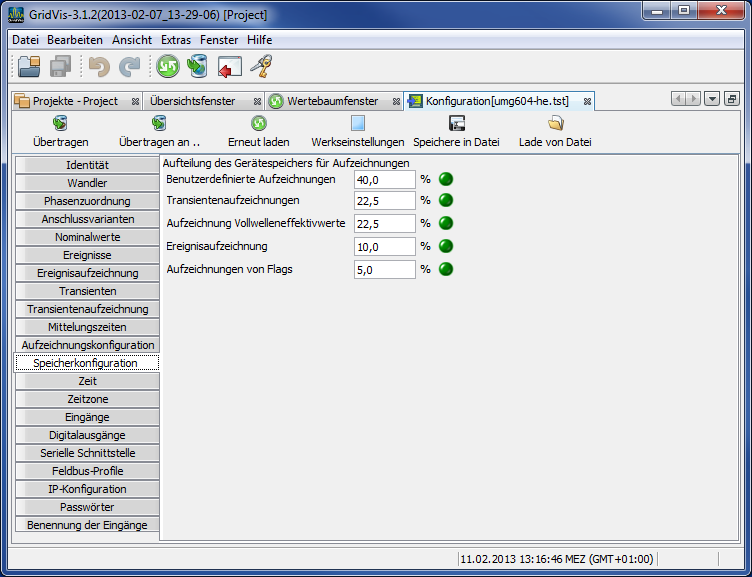Click green status light for Benutzerdefinierte Aufzeichnungen
Viewport: 752px width, 577px height.
(x=446, y=179)
